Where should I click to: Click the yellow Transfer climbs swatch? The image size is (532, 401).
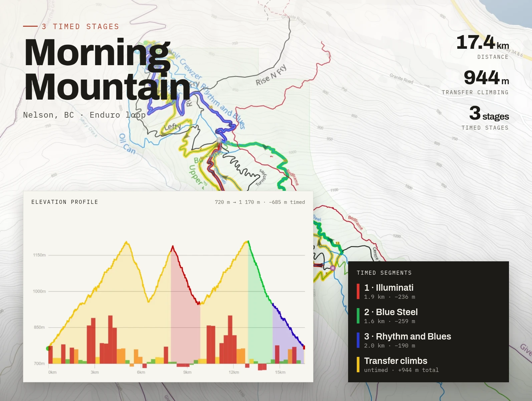pyautogui.click(x=358, y=365)
